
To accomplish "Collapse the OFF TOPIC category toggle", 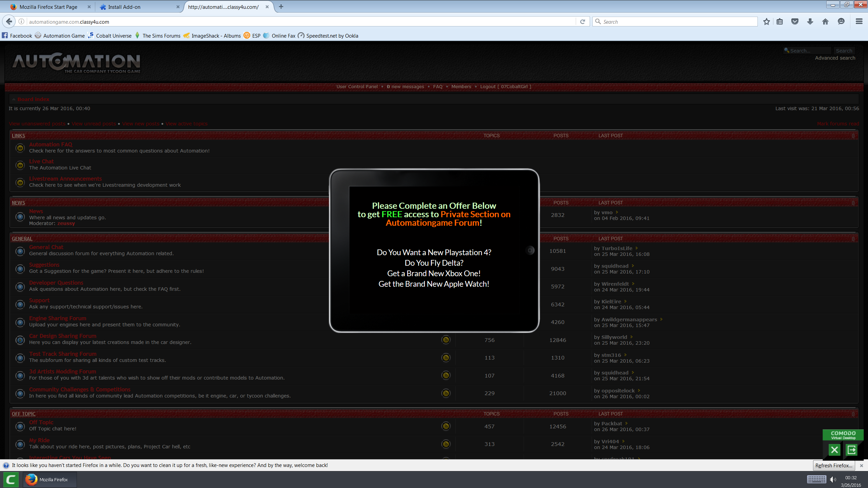I will tap(853, 414).
